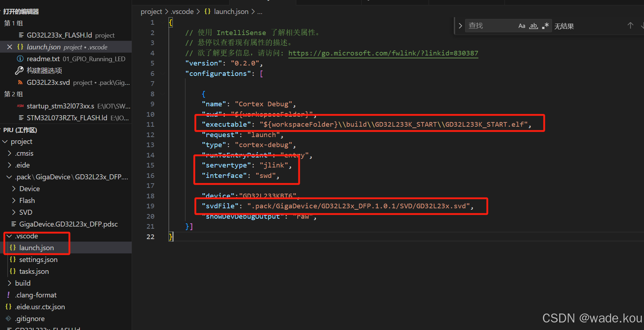
Task: Click the file icon of GigaDevice.GD32L23x_DFP.pdsc
Action: pos(14,224)
